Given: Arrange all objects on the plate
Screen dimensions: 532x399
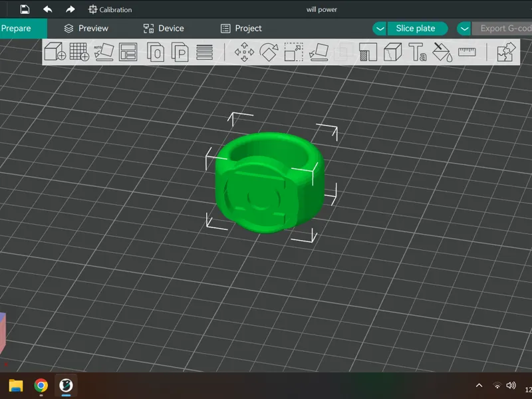Looking at the screenshot, I should [128, 52].
